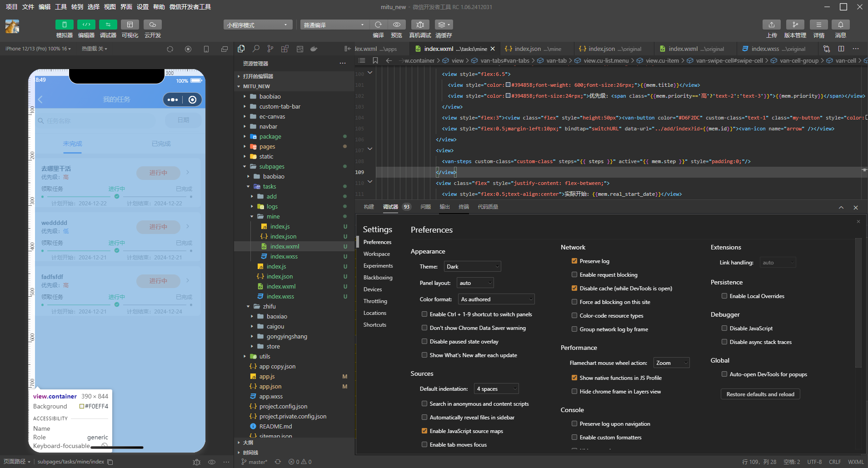The width and height of the screenshot is (868, 468).
Task: Open cloud development (云开发)
Action: (152, 25)
